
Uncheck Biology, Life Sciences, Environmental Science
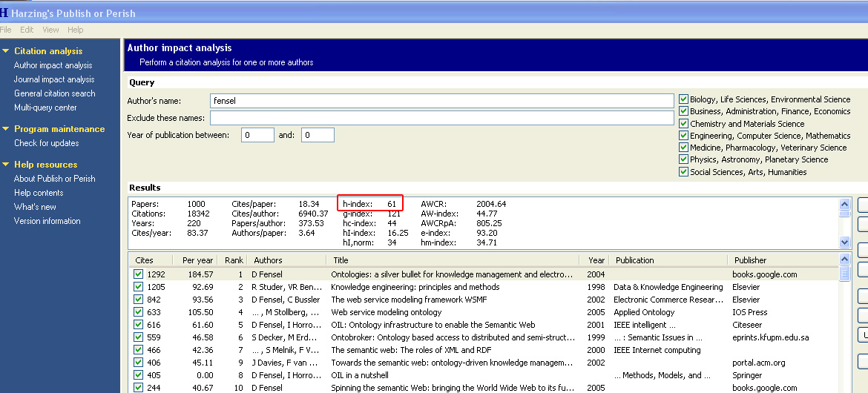684,99
